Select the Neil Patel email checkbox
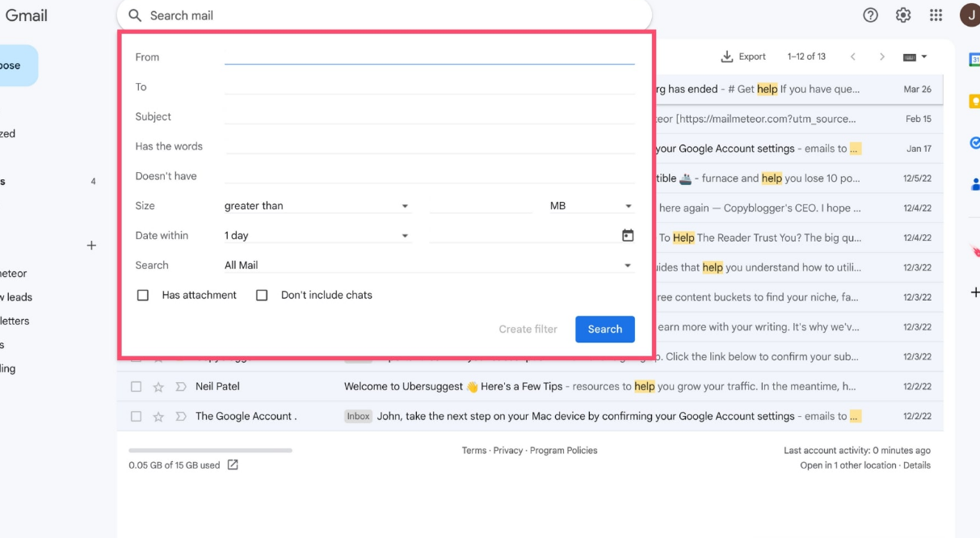This screenshot has height=538, width=980. point(136,387)
